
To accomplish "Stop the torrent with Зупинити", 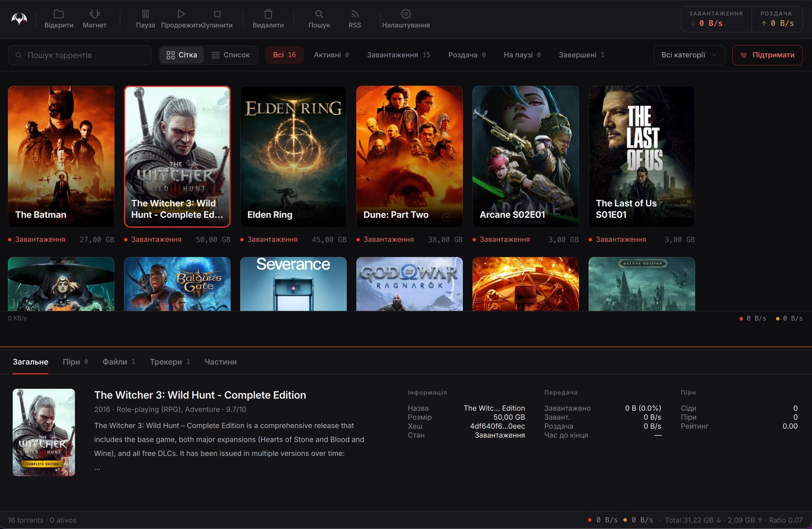I will [x=217, y=19].
